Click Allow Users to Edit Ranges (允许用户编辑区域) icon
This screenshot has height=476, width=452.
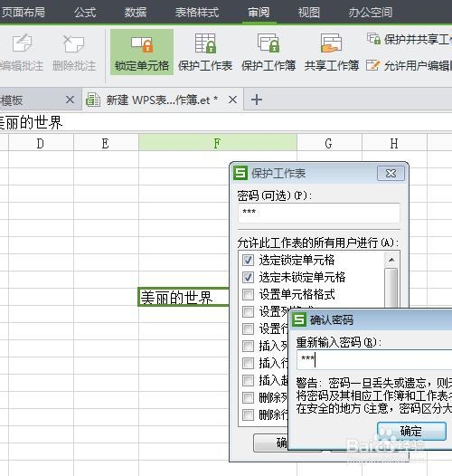[x=372, y=65]
